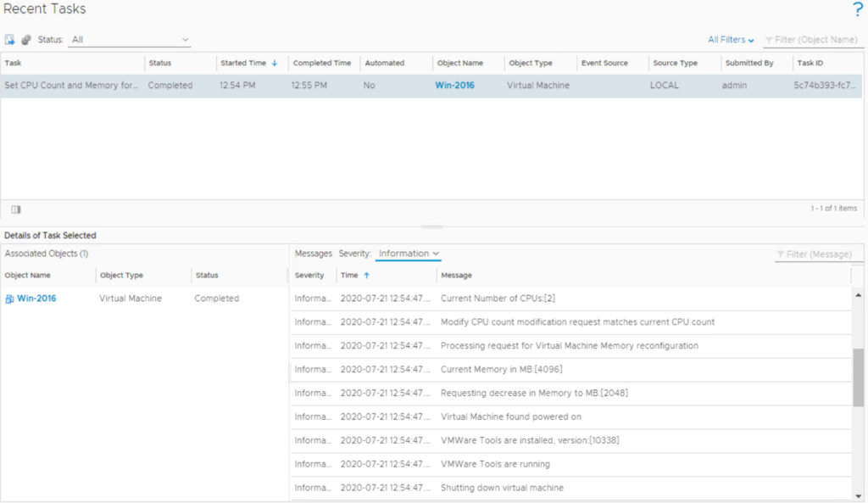Screen dimensions: 868x503
Task: Open Win-2016 link in the task row
Action: point(454,86)
